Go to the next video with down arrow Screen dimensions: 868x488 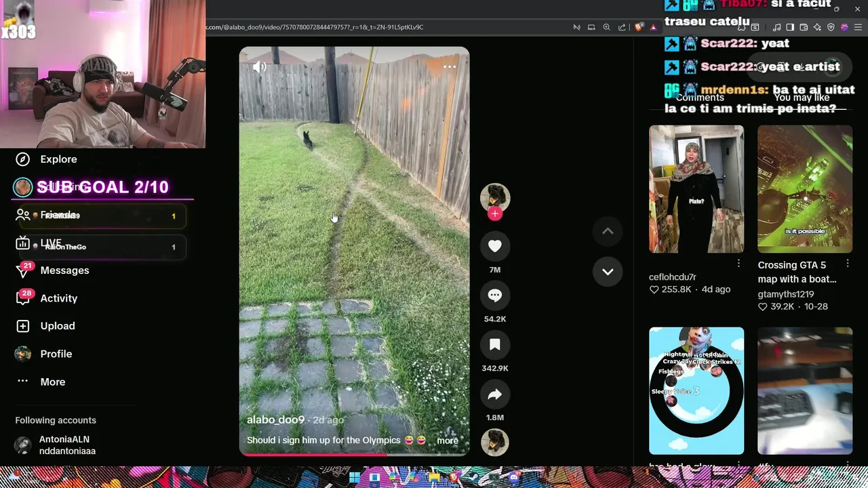608,272
